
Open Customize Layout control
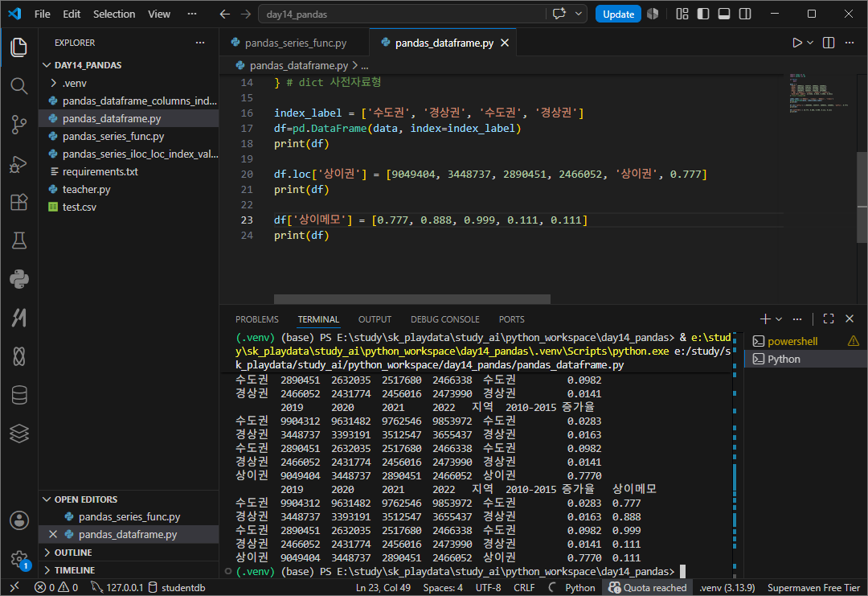point(682,14)
